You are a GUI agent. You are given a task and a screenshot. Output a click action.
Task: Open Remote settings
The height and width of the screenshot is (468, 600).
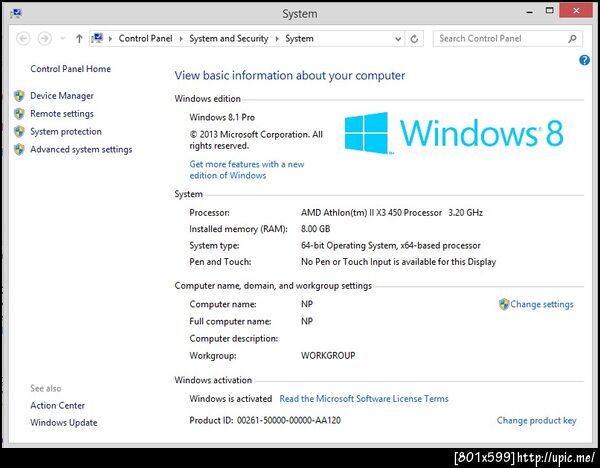coord(62,114)
